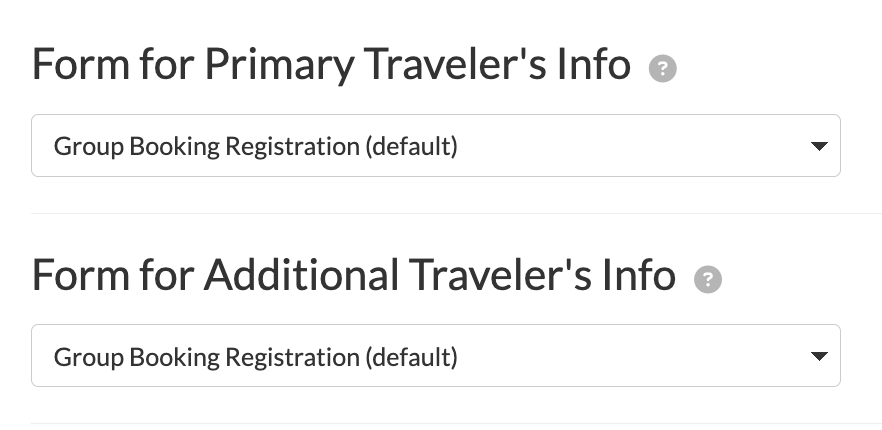The height and width of the screenshot is (430, 882).
Task: Click the word "Primary" in first heading
Action: 278,65
